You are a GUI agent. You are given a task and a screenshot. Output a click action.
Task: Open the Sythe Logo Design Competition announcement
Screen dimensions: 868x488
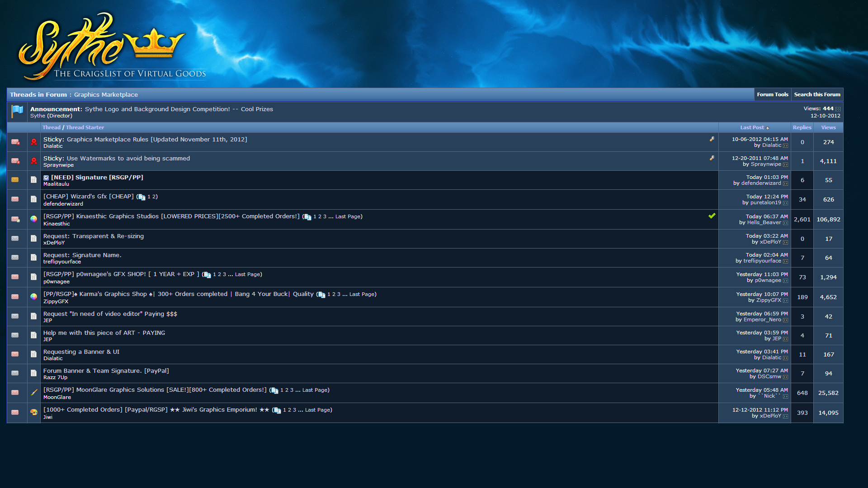click(179, 109)
